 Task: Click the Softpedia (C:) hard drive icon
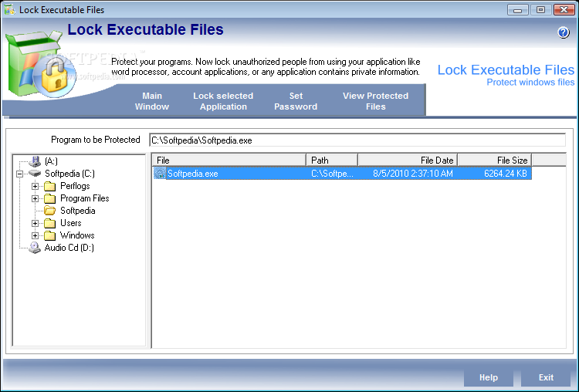tap(35, 173)
